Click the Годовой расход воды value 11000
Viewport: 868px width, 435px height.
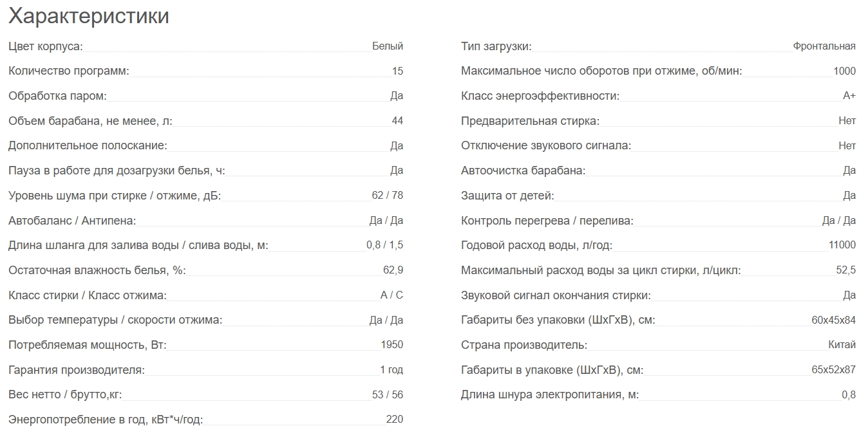coord(842,245)
